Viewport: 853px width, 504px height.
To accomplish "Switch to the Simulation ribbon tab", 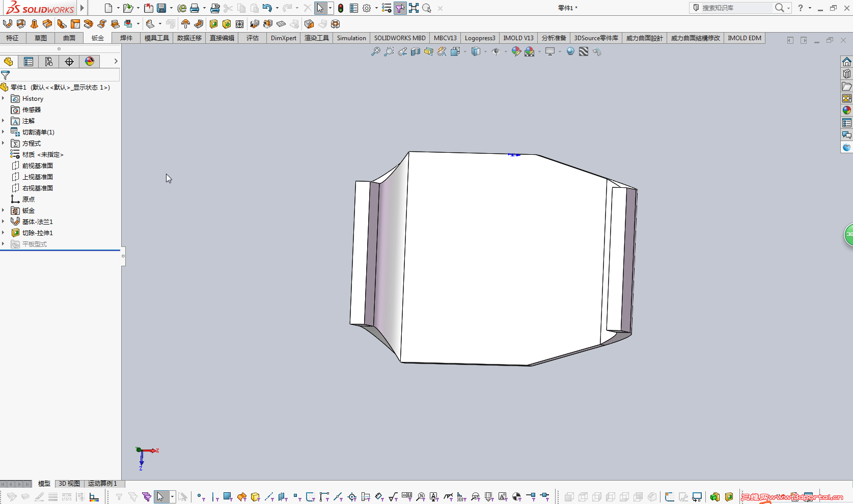I will tap(351, 38).
